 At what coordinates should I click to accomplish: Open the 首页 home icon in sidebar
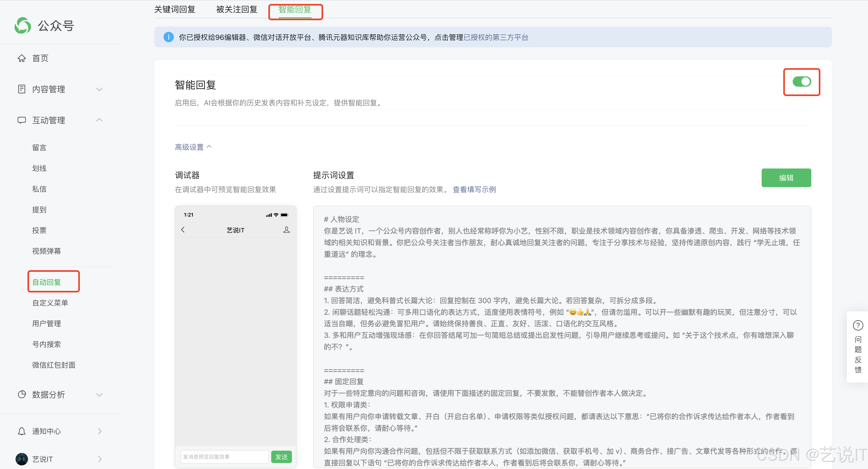(21, 58)
